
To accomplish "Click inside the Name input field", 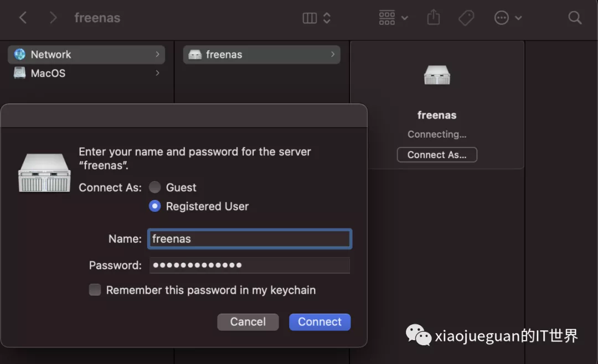I will [249, 238].
